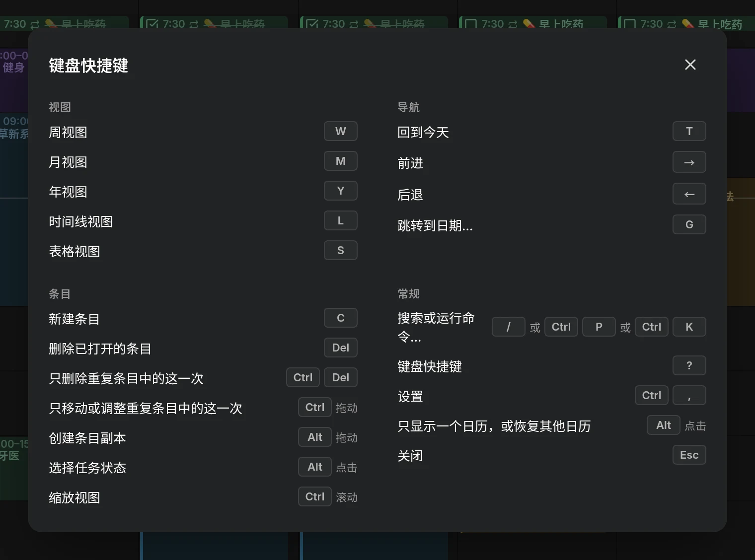Viewport: 755px width, 560px height.
Task: Click the 搜索或运行命令 label
Action: point(436,327)
